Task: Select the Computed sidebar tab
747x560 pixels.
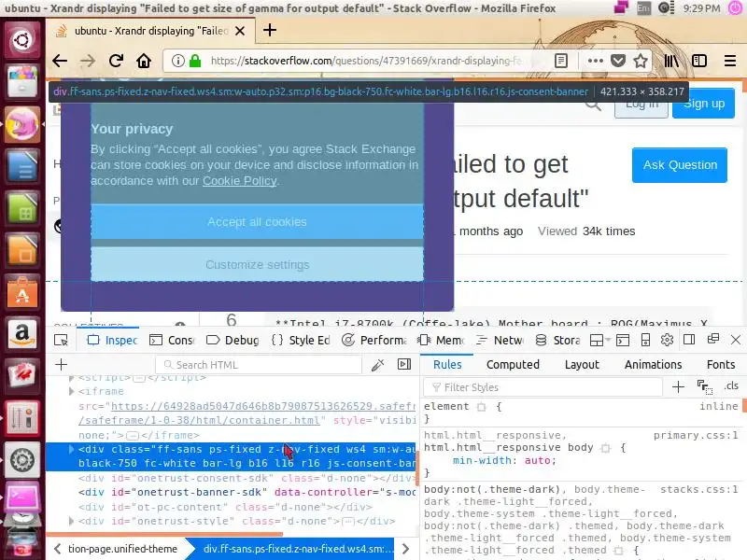Action: (x=513, y=365)
